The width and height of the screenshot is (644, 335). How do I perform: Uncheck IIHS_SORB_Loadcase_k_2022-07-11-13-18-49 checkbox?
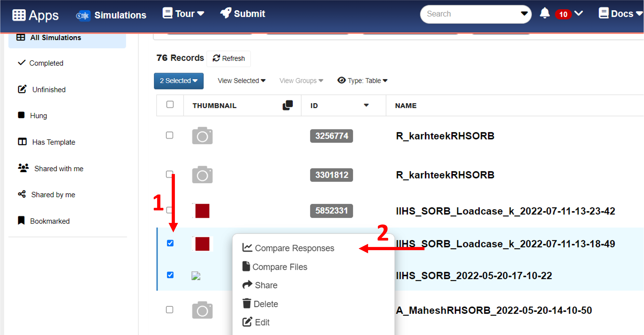tap(170, 243)
